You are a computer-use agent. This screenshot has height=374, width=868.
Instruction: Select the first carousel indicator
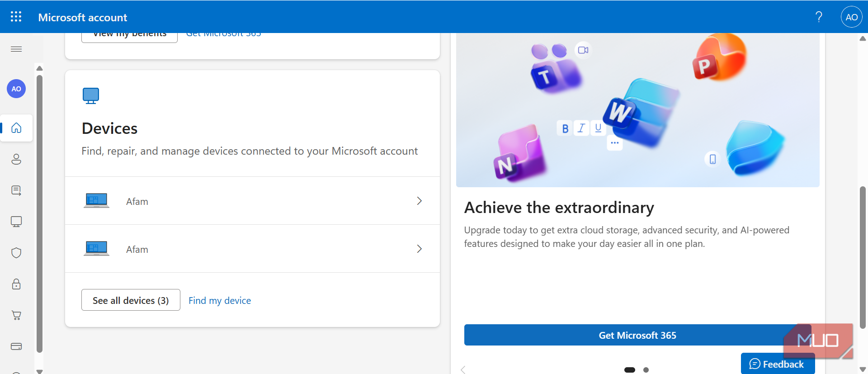(630, 370)
